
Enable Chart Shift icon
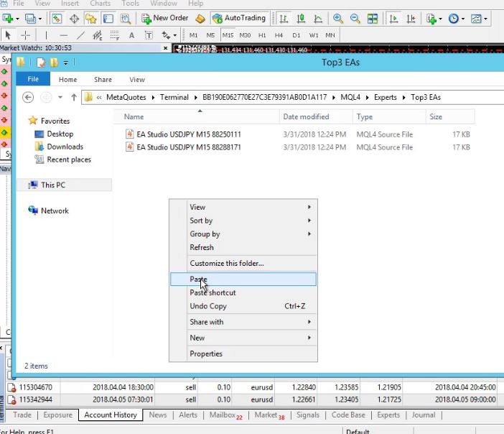click(411, 19)
